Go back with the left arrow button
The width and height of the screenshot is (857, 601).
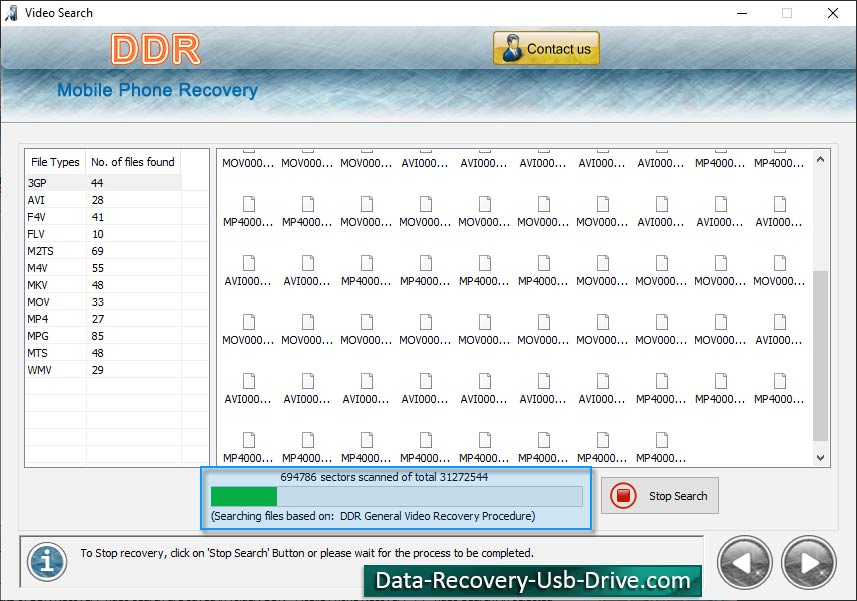[744, 563]
